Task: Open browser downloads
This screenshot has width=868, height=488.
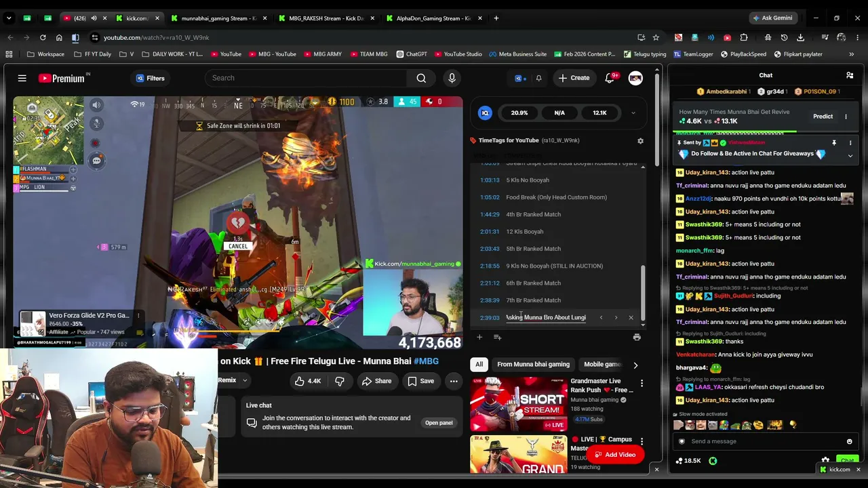Action: (x=800, y=37)
